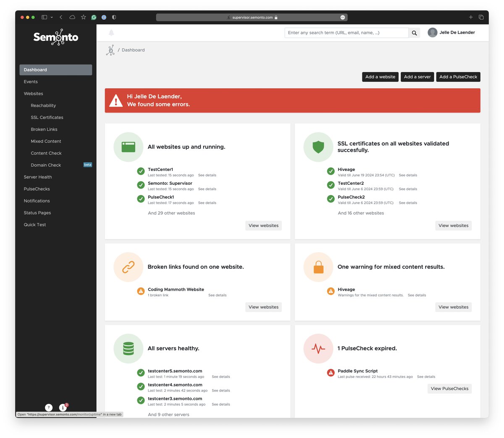The width and height of the screenshot is (504, 438).
Task: Toggle the browser sidebar icon
Action: click(44, 17)
